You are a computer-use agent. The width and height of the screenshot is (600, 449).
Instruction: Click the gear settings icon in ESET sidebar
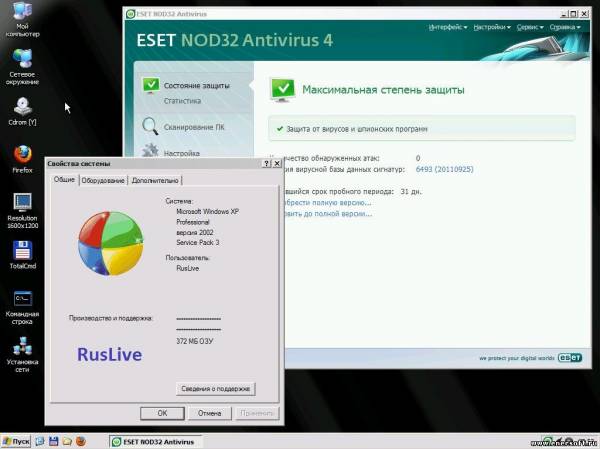[x=150, y=150]
